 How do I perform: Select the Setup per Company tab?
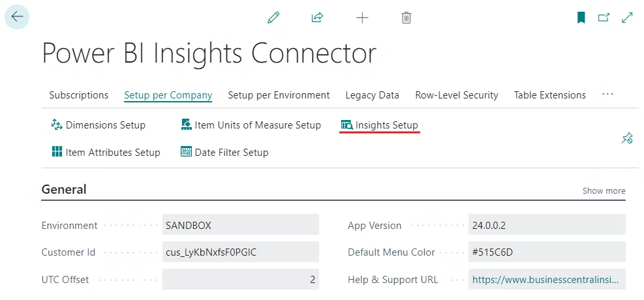click(168, 95)
